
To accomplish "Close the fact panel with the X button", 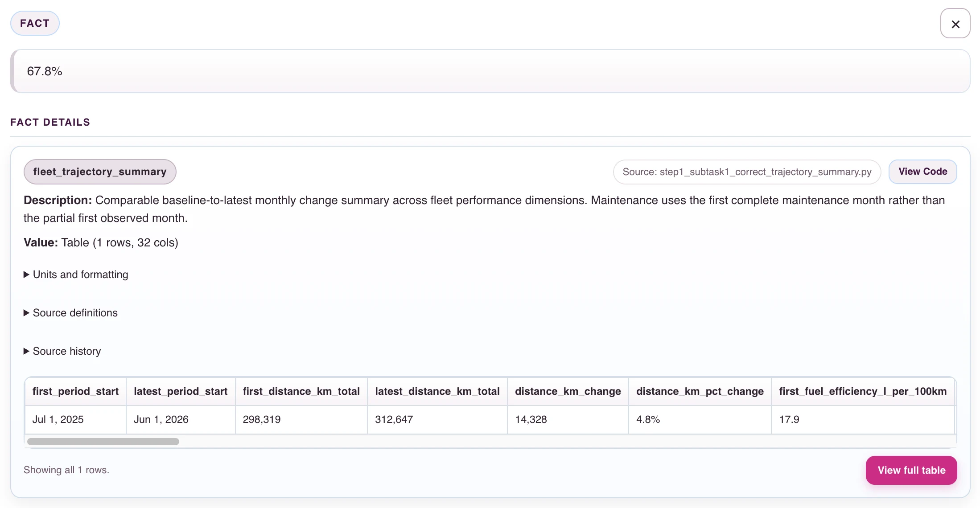I will [955, 24].
